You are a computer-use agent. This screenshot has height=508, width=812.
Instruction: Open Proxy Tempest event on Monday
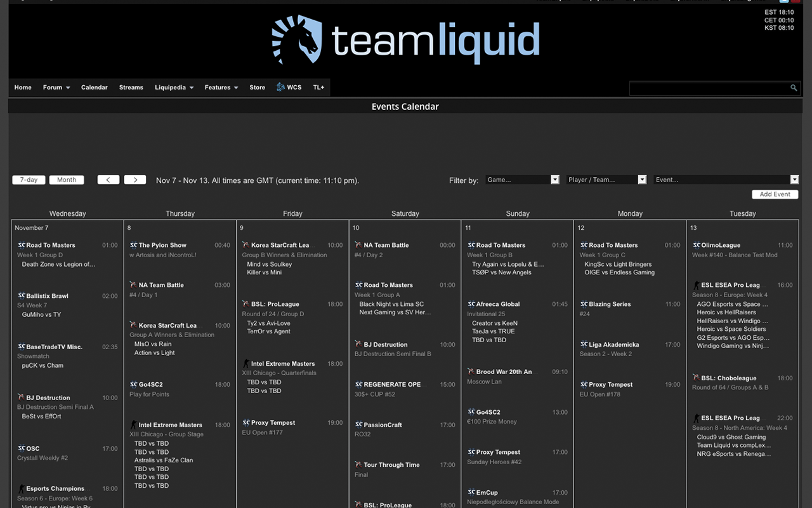pos(610,384)
